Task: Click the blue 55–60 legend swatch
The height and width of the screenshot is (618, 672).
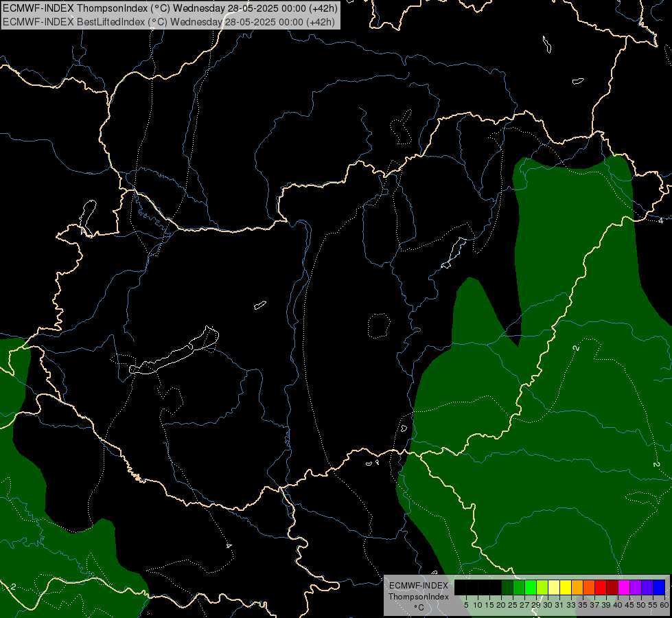Action: point(659,587)
